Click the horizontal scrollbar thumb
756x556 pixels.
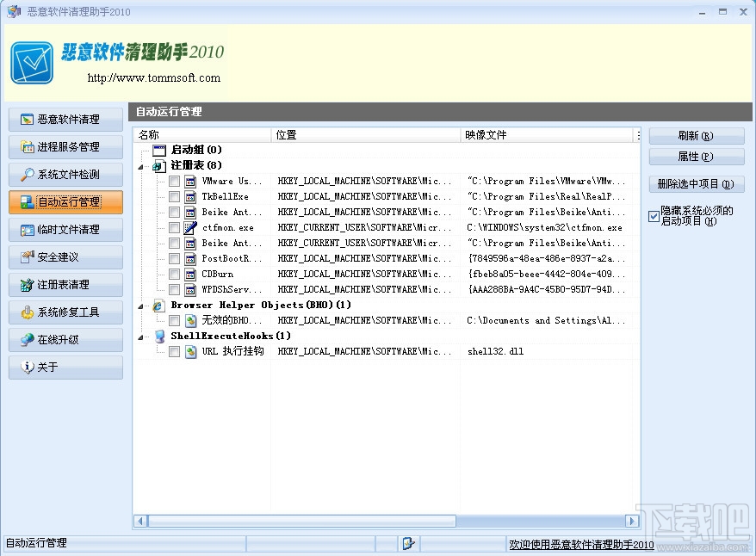[302, 521]
